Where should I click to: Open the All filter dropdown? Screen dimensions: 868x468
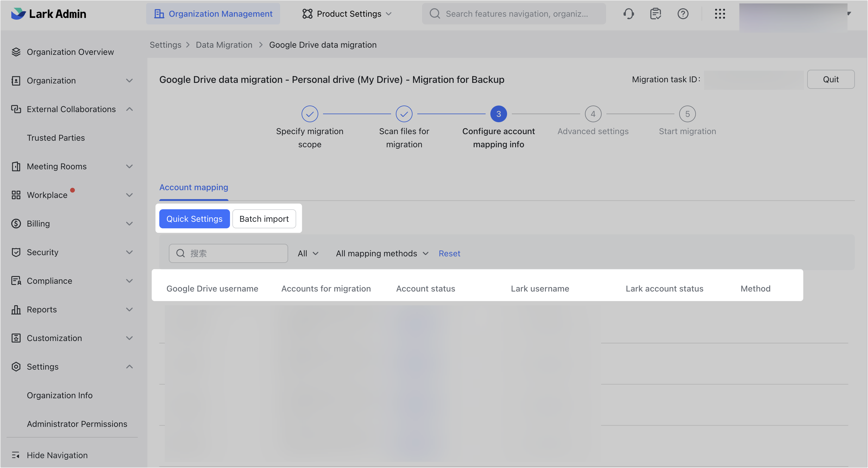tap(308, 254)
